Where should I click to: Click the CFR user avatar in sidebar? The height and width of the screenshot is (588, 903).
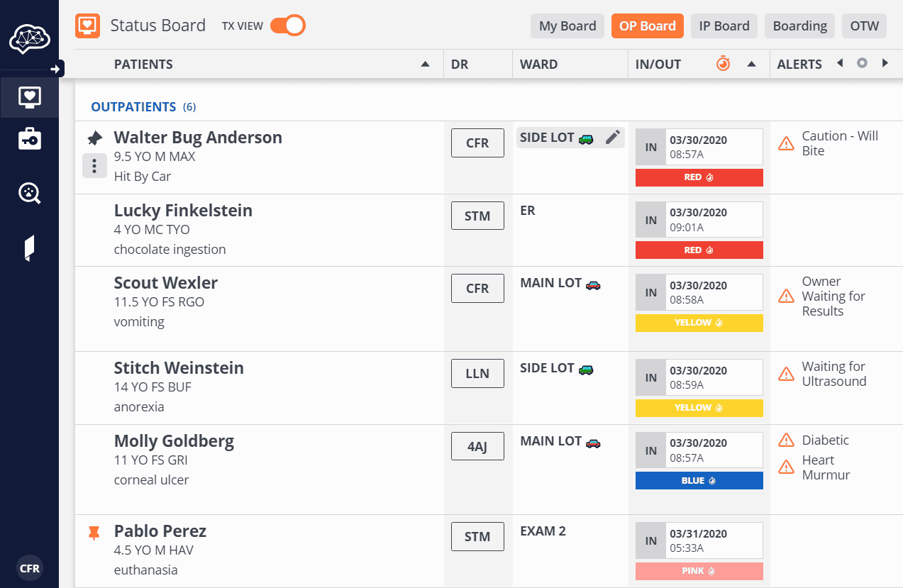pyautogui.click(x=30, y=568)
